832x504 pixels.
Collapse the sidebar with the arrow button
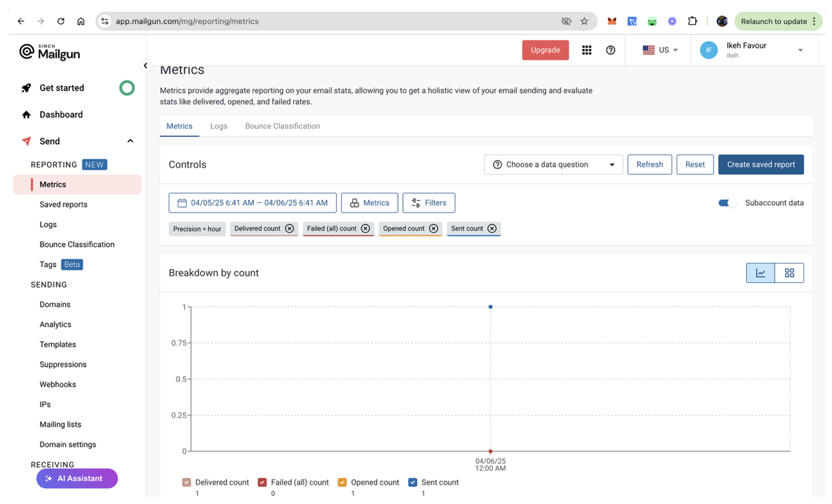pyautogui.click(x=145, y=66)
